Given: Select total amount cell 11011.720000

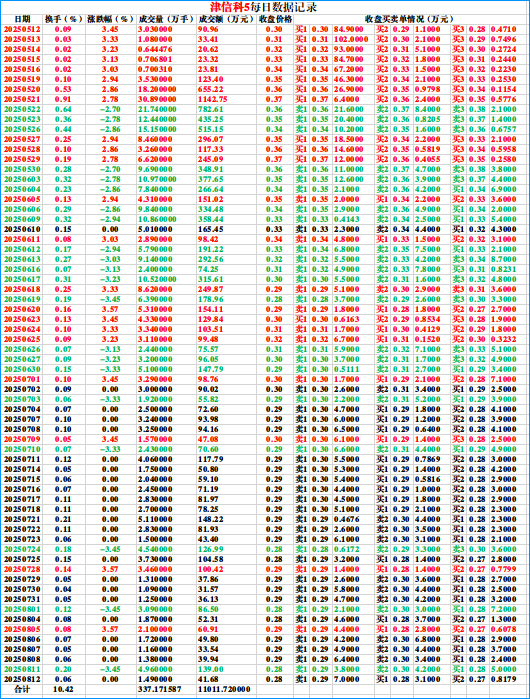Looking at the screenshot, I should [x=224, y=689].
